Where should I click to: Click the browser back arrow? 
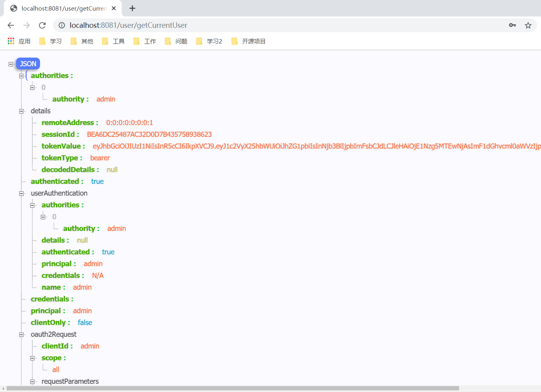pyautogui.click(x=11, y=25)
